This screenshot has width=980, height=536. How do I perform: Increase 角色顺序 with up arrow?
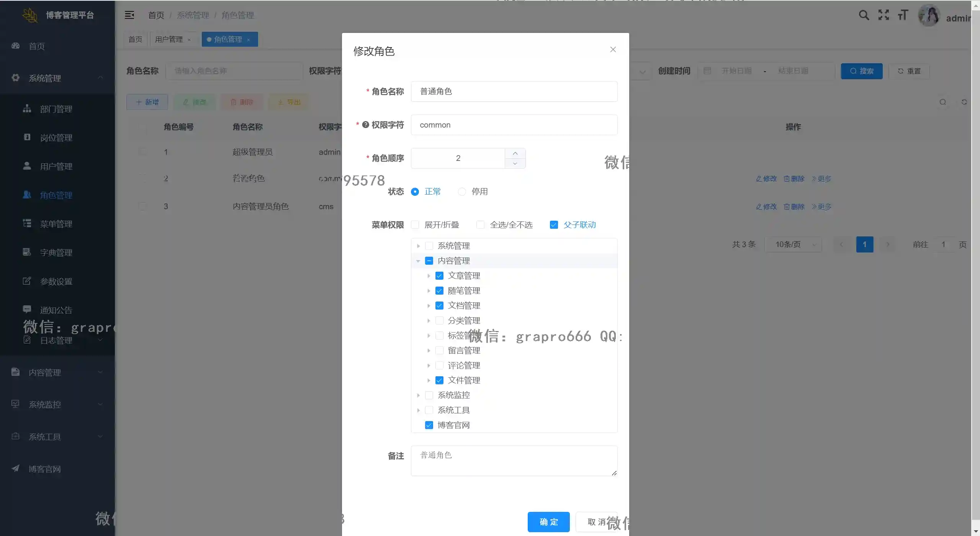point(515,153)
